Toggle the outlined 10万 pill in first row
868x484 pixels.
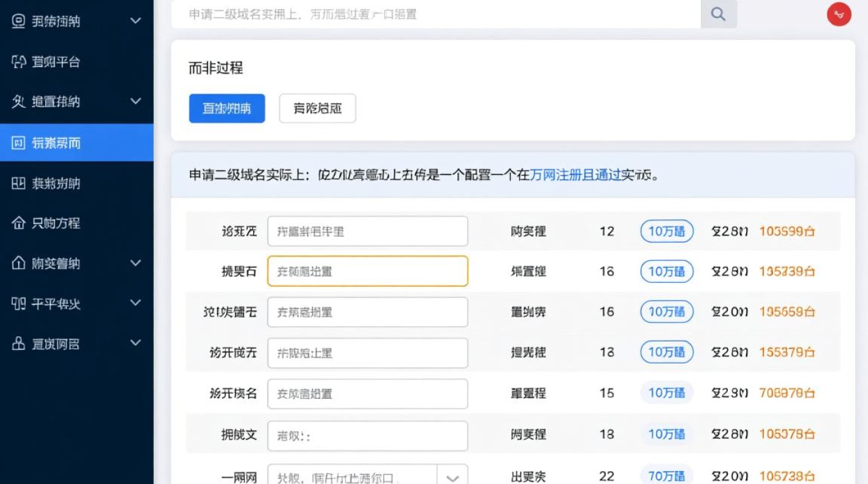pyautogui.click(x=666, y=231)
